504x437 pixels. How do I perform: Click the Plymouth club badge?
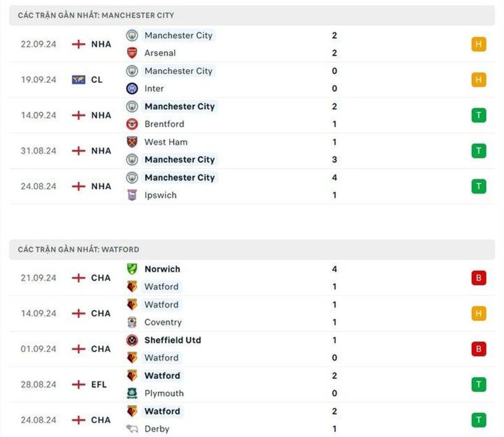click(132, 393)
